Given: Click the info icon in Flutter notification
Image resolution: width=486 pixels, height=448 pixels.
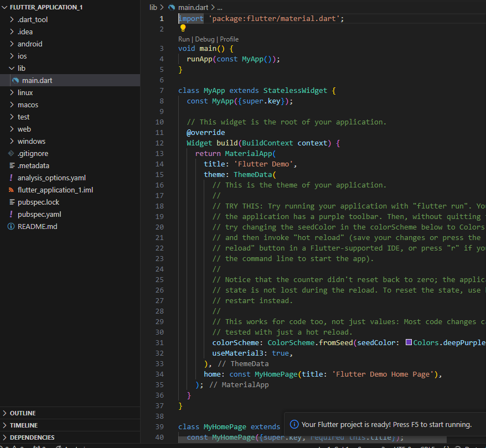Looking at the screenshot, I should coord(294,424).
